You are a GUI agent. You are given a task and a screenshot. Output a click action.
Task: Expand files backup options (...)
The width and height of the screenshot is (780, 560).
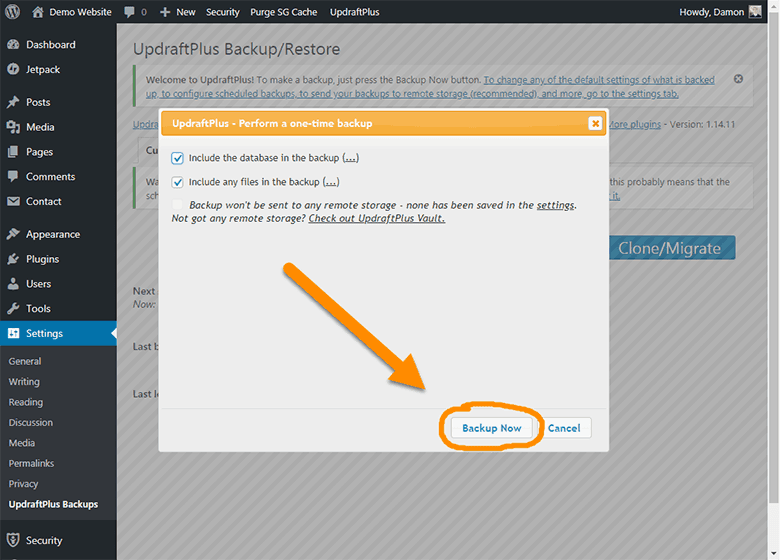(x=331, y=182)
